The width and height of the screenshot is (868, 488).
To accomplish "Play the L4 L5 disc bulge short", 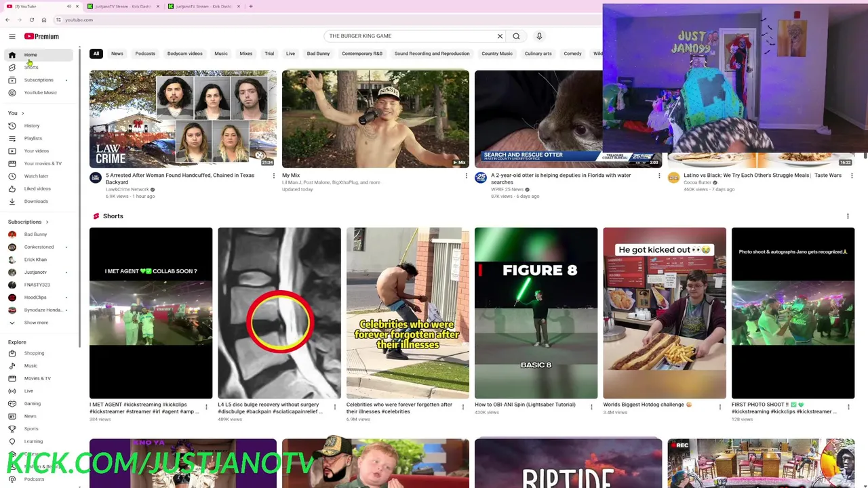I will pos(279,313).
